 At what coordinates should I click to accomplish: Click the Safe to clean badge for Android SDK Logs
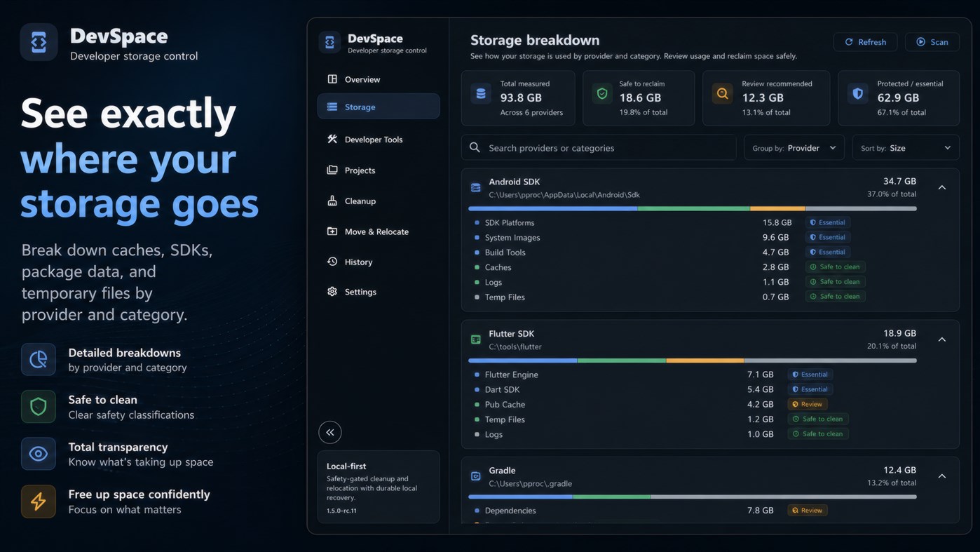[x=835, y=281]
